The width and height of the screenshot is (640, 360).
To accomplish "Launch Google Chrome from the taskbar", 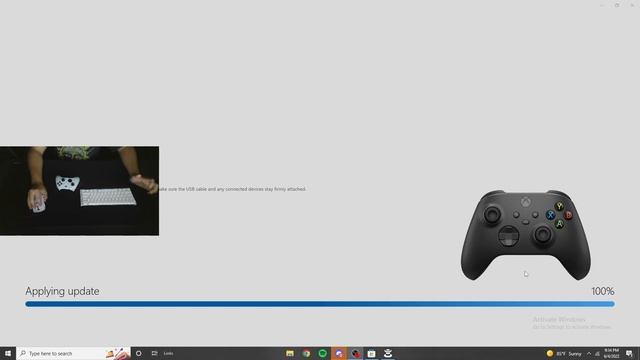I will [x=306, y=353].
